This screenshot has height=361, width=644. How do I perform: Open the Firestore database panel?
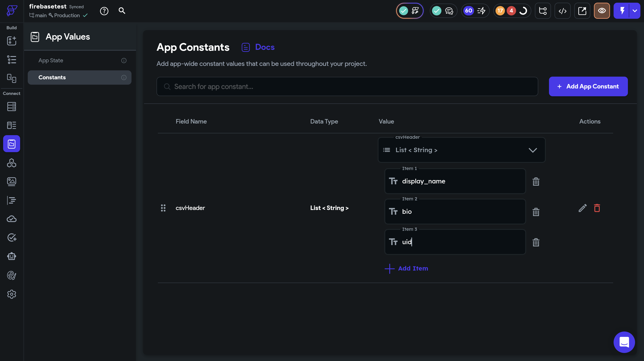[11, 106]
